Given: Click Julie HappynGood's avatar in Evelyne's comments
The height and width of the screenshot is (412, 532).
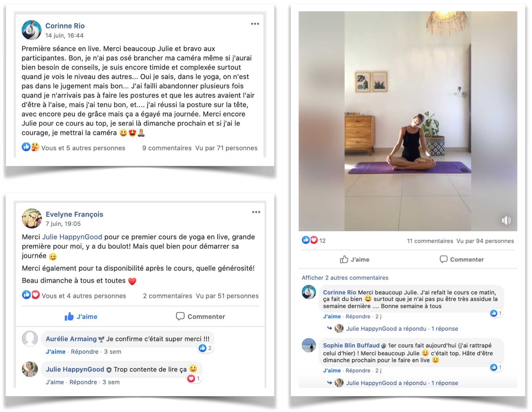Looking at the screenshot, I should click(x=30, y=369).
